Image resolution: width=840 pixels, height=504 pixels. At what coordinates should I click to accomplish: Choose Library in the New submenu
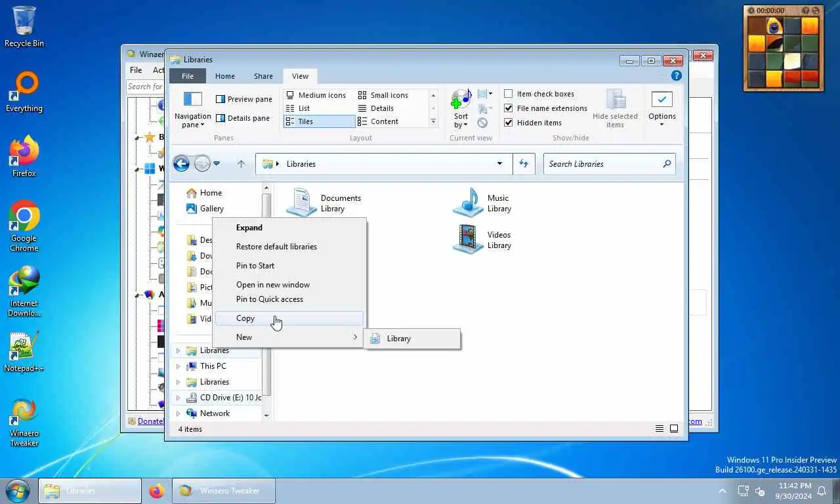(x=412, y=339)
